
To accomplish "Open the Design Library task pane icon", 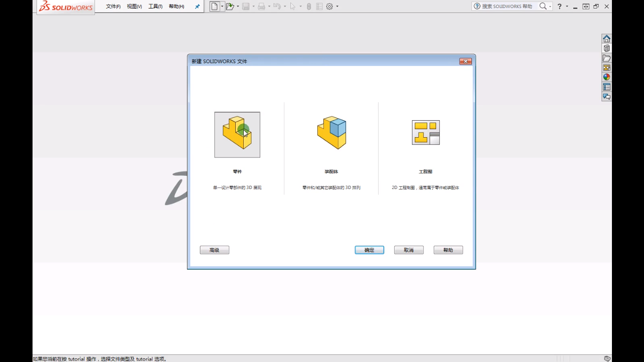I will point(607,48).
